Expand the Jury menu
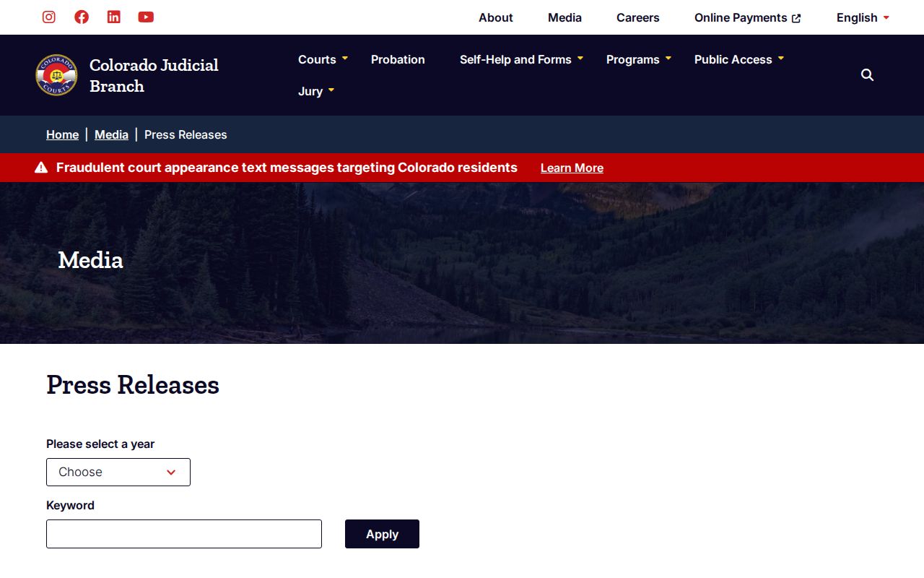Image resolution: width=924 pixels, height=578 pixels. click(x=316, y=91)
